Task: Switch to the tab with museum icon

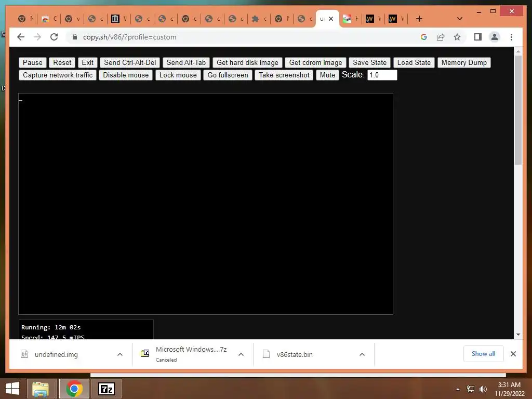Action: coord(119,19)
